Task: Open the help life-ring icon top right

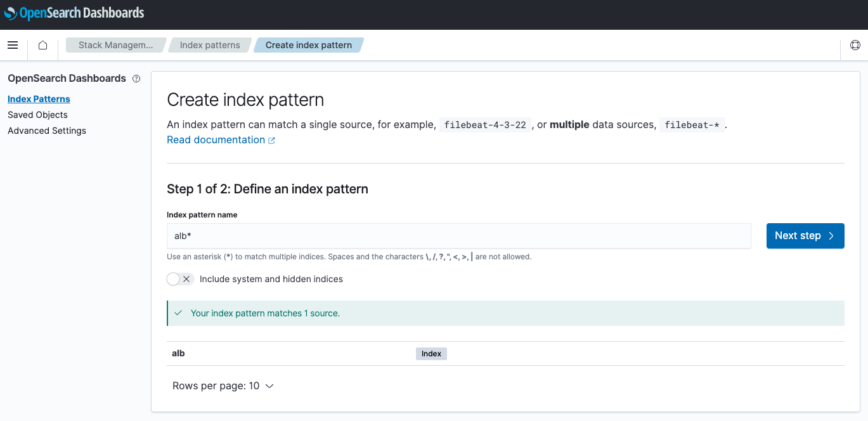Action: coord(855,45)
